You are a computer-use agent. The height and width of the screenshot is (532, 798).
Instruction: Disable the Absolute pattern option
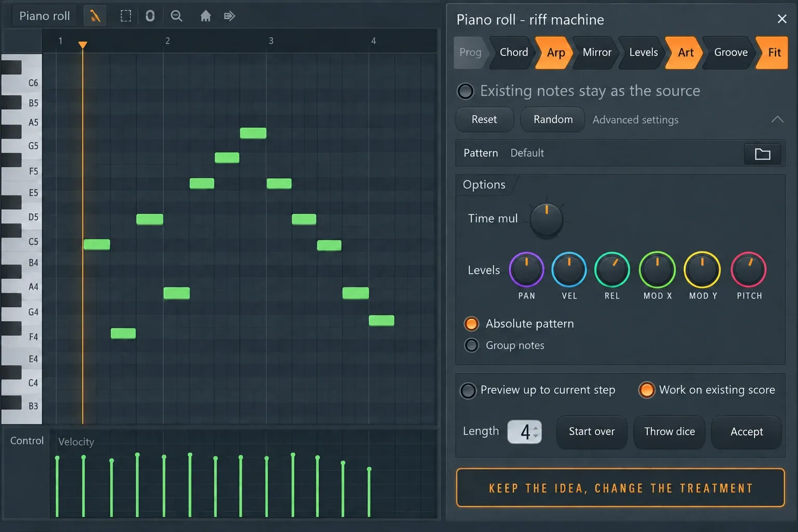pos(471,324)
